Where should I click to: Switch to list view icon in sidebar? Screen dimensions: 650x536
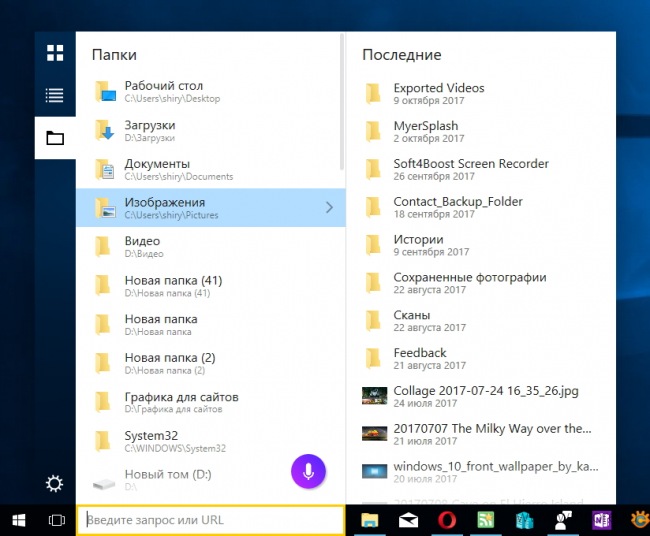55,95
